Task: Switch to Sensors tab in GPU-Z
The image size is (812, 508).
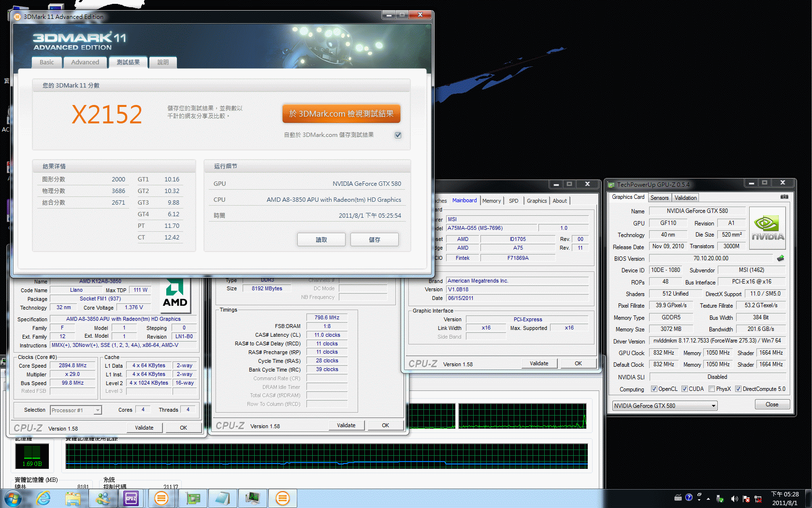Action: [659, 197]
